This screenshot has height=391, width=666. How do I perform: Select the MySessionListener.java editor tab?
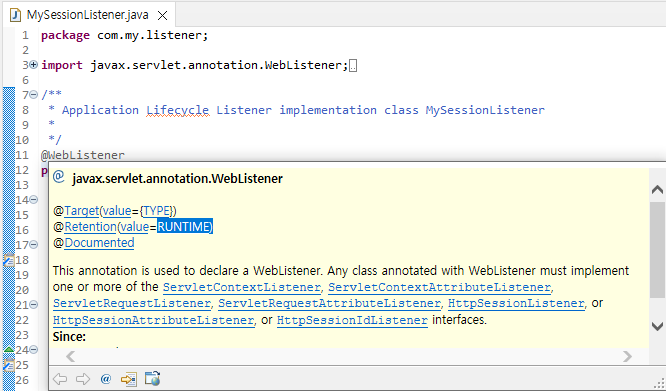point(87,15)
